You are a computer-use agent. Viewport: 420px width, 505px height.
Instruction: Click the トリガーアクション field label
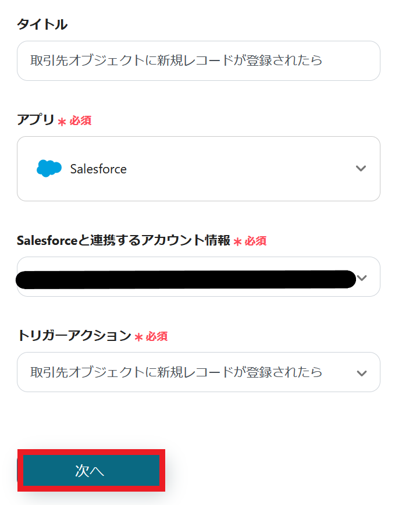coord(74,336)
